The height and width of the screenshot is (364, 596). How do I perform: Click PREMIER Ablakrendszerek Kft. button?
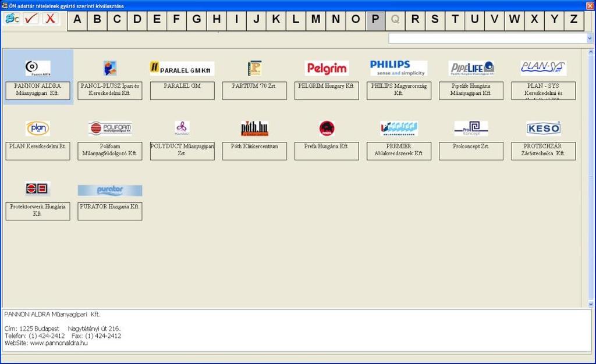point(399,151)
